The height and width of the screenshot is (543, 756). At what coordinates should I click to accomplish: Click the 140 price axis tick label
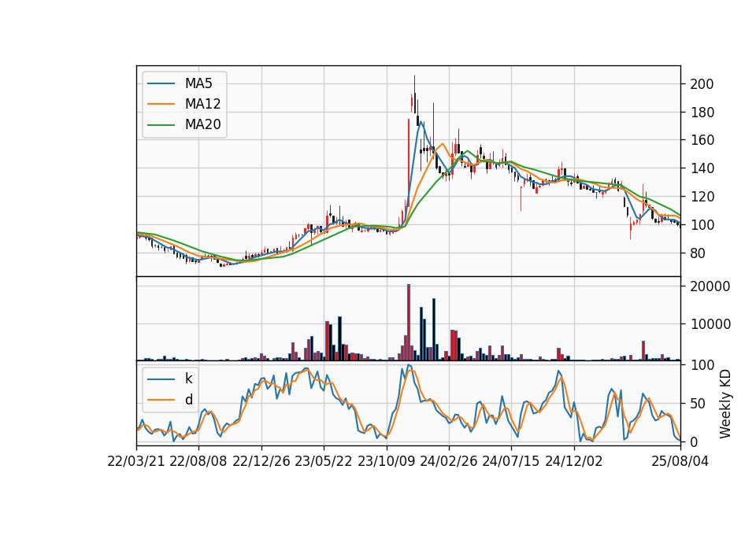pos(702,168)
